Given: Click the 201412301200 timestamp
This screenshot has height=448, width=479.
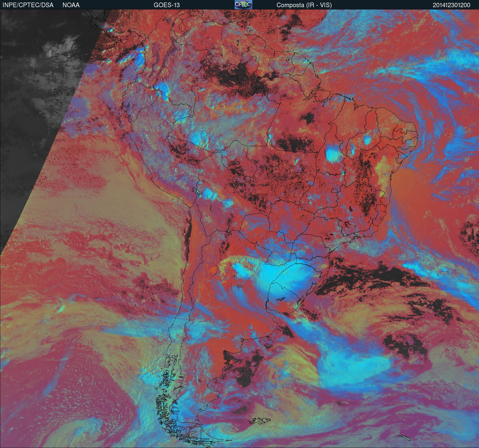Looking at the screenshot, I should click(452, 5).
